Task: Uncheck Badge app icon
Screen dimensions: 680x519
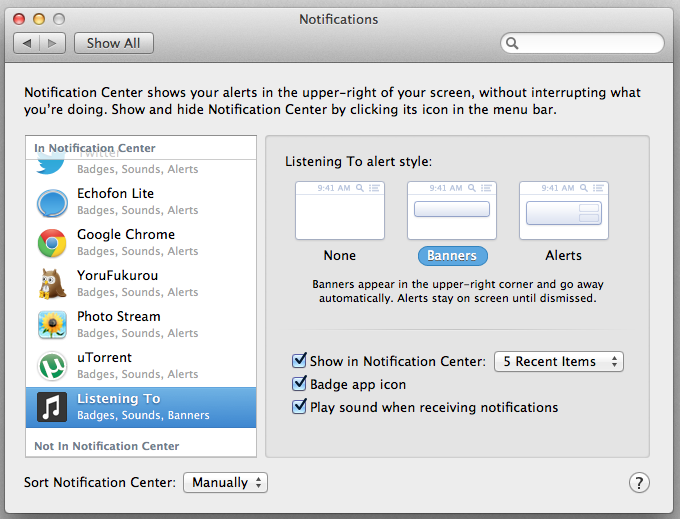Action: (x=299, y=383)
